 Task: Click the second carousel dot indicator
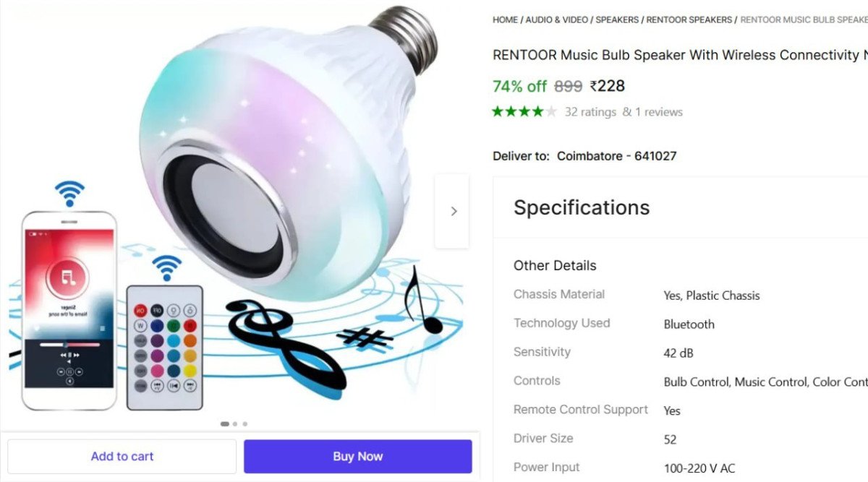click(x=234, y=424)
